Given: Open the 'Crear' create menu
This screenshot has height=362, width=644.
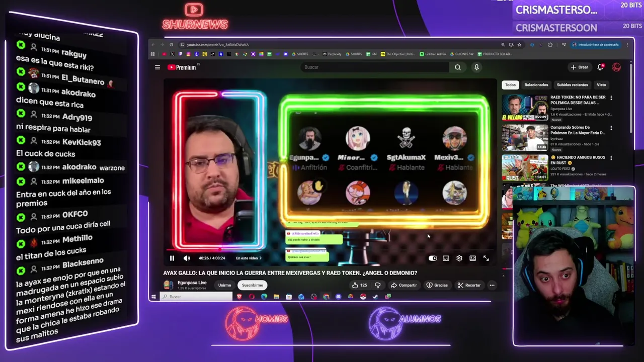Looking at the screenshot, I should coord(579,67).
